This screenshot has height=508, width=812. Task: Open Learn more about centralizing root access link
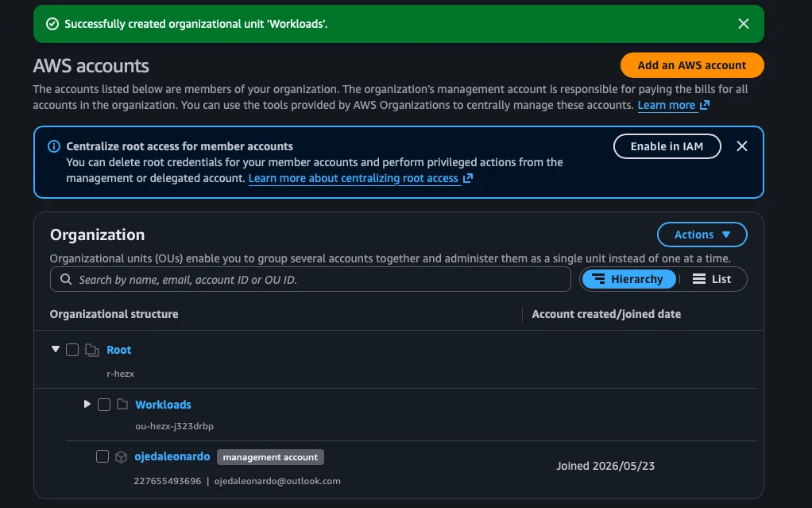click(x=354, y=178)
